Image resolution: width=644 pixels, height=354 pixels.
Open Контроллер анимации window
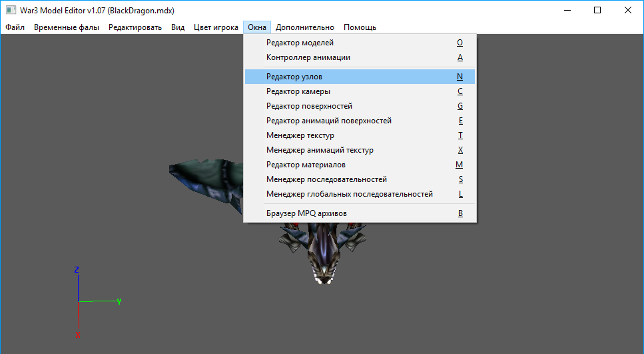[x=360, y=57]
